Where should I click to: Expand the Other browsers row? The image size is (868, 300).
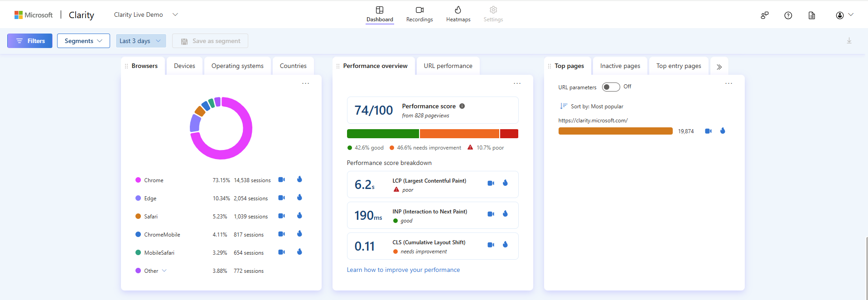tap(164, 271)
